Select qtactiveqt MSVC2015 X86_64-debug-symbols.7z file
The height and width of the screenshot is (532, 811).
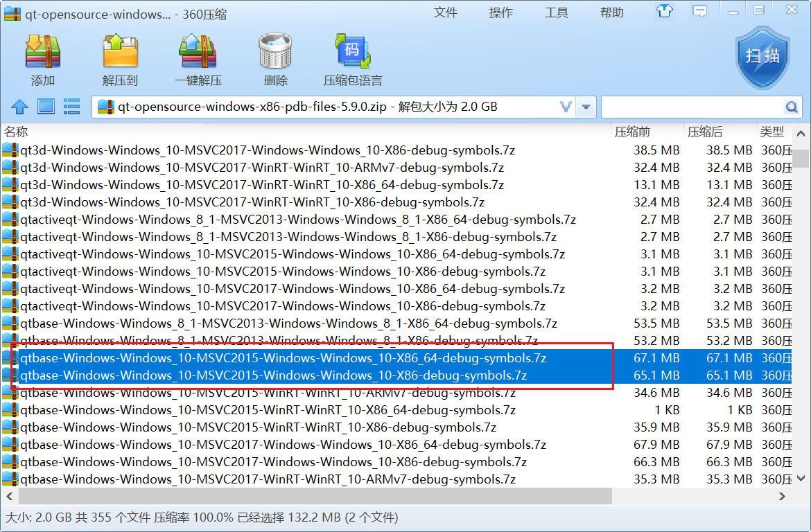396,254
